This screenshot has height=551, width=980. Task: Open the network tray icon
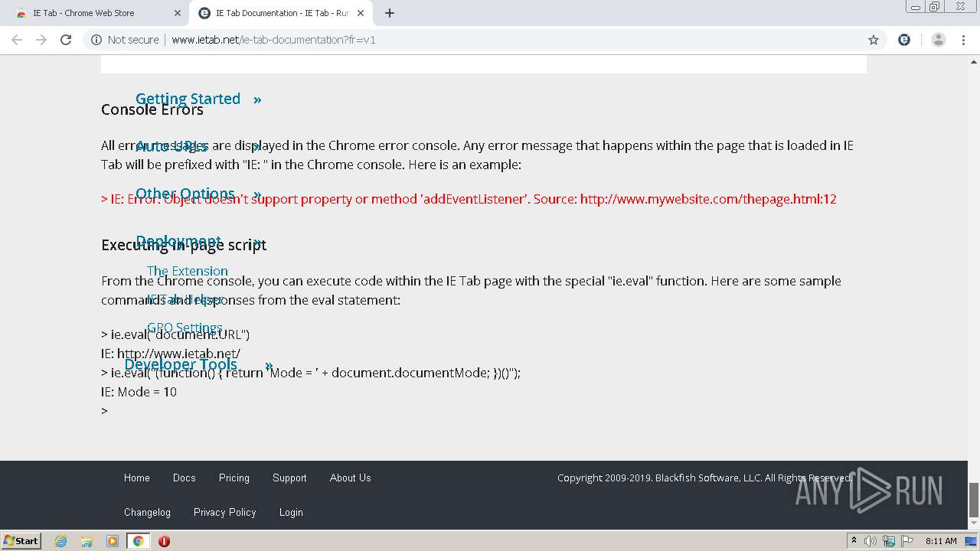pos(889,541)
